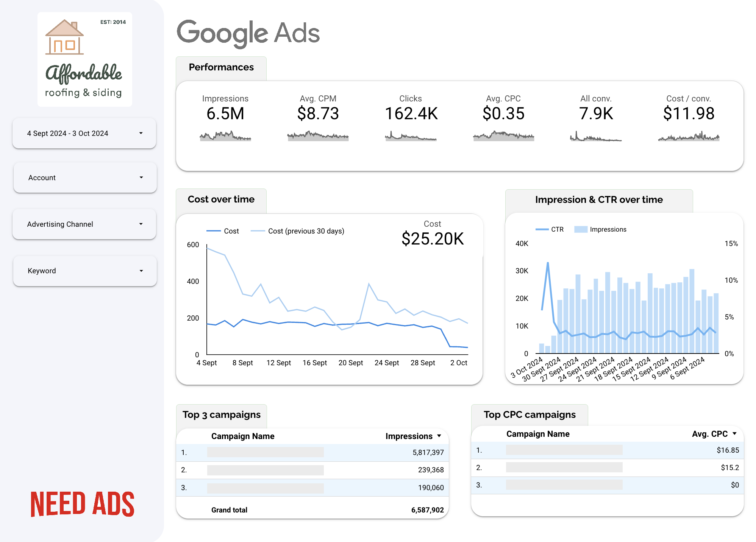Expand the Keyword filter dropdown

[x=85, y=271]
